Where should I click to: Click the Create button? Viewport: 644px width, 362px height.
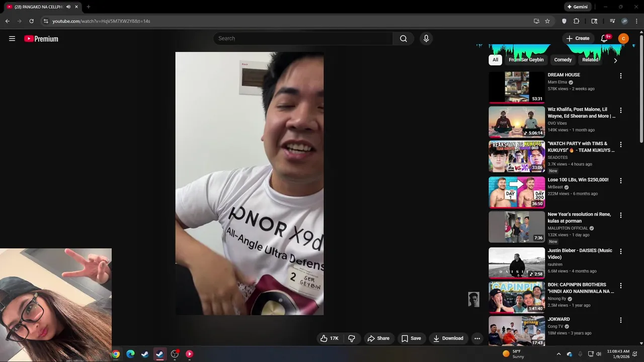(x=578, y=39)
